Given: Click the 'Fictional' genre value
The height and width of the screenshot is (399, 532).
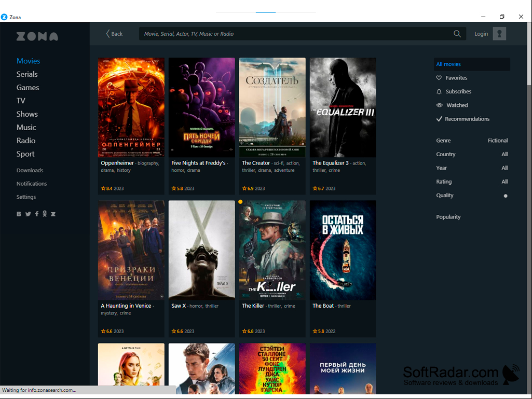Looking at the screenshot, I should [x=498, y=141].
